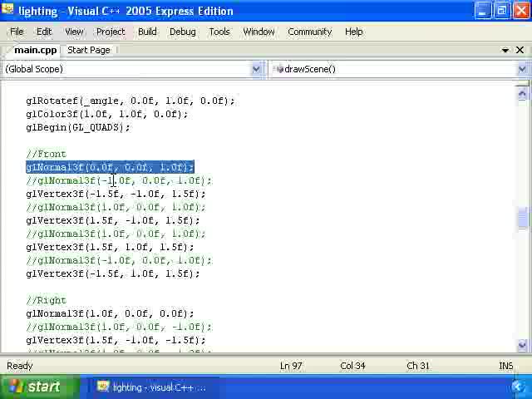Open the Tools menu
532x399 pixels.
219,32
